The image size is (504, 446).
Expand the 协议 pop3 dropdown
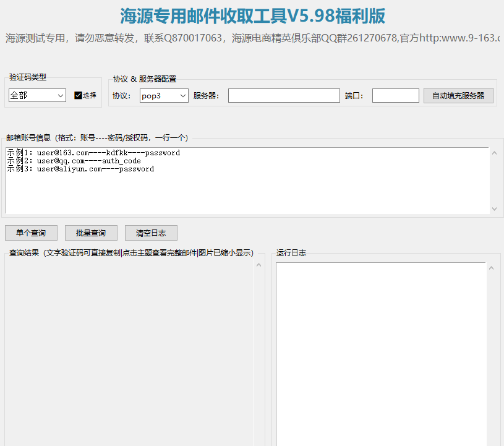tap(163, 95)
